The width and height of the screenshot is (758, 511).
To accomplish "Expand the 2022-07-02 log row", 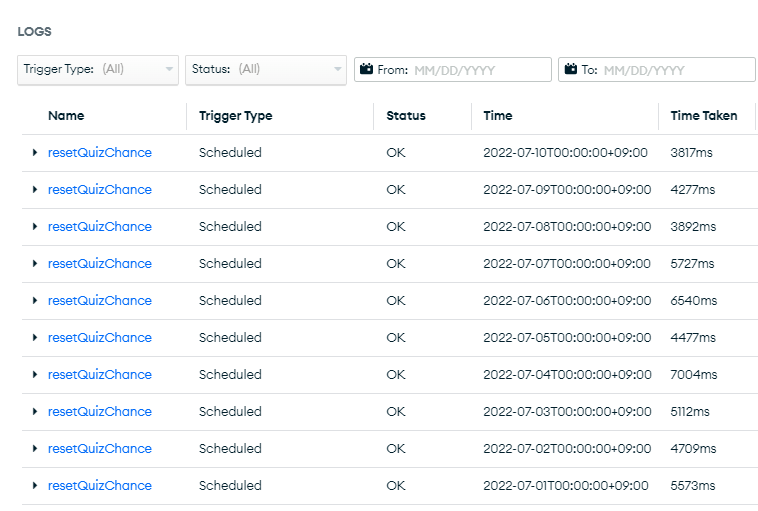I will pos(35,448).
